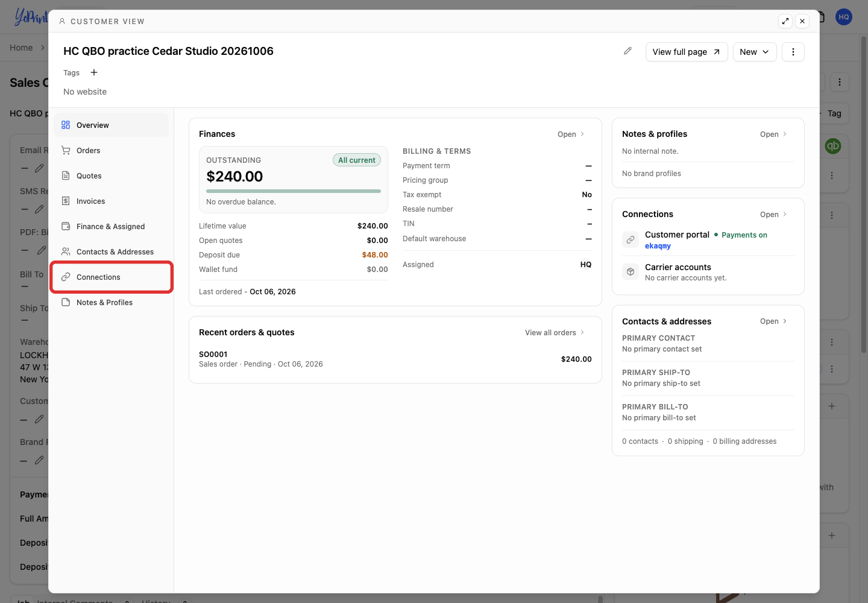Click the QuickBooks icon in background page
Viewport: 868px width, 603px height.
click(x=833, y=146)
